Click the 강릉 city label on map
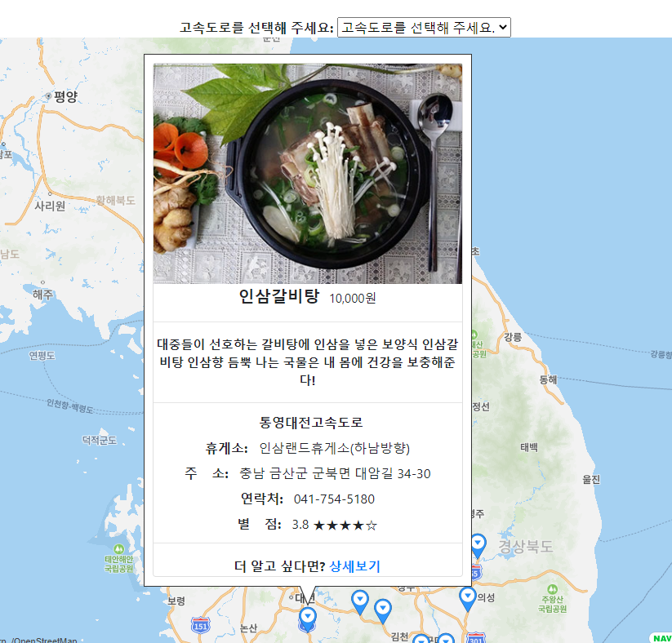This screenshot has height=643, width=672. pos(513,337)
